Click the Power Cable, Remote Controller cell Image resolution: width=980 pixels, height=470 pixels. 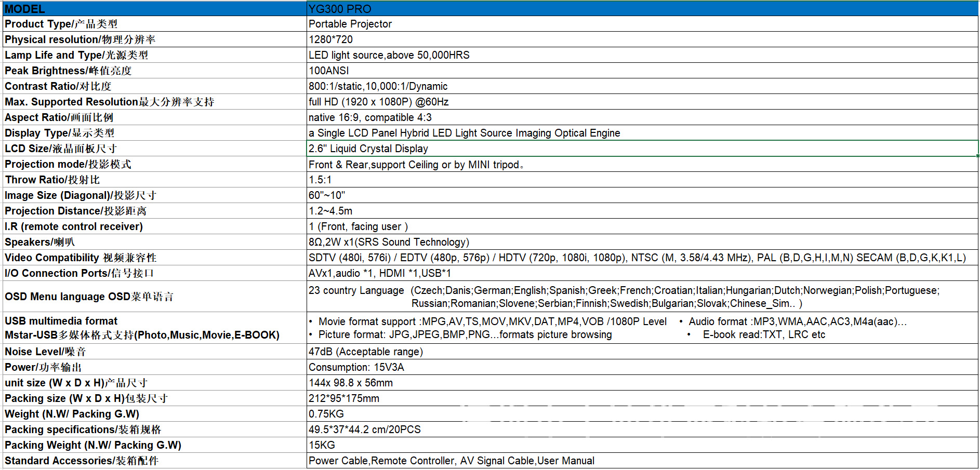point(642,461)
